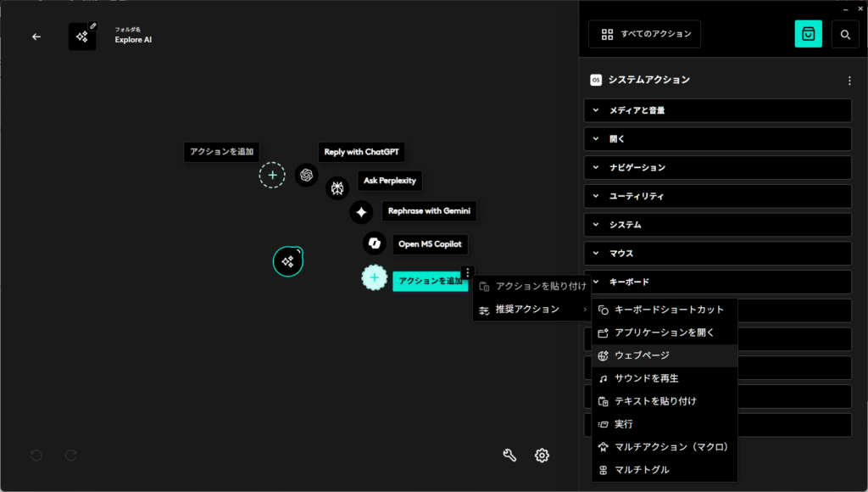Click the Reply with ChatGPT label

[x=361, y=152]
